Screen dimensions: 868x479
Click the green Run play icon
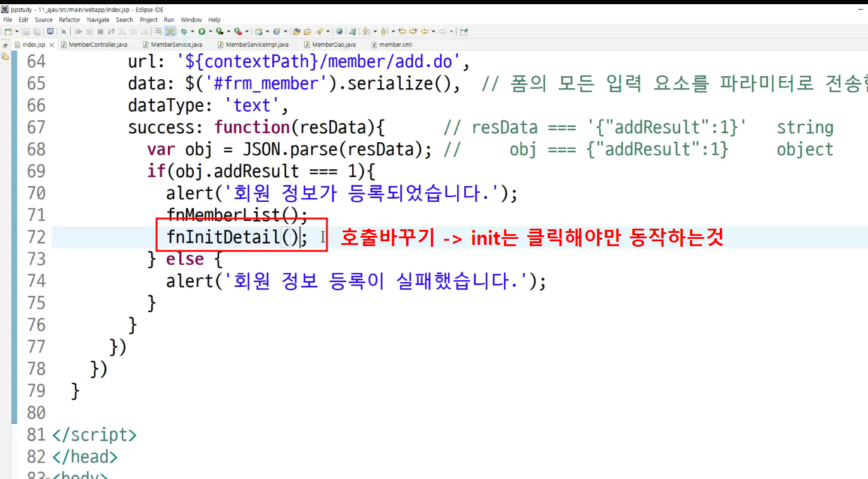click(x=202, y=31)
